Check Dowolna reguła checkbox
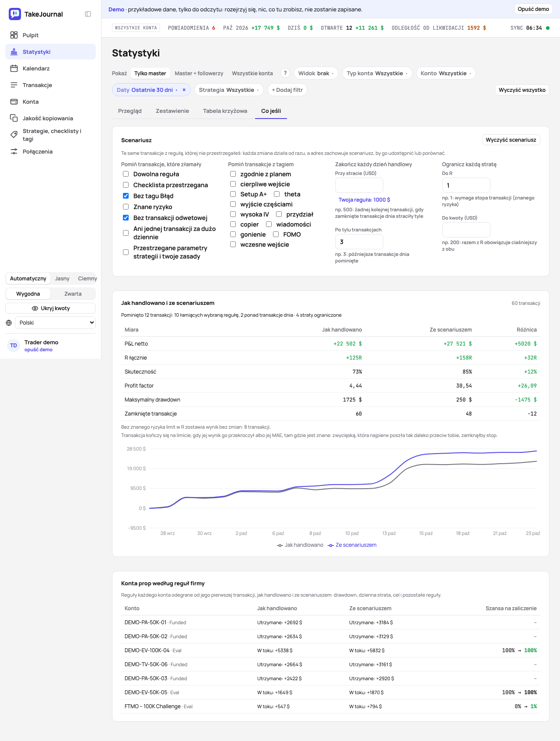Screen dimensions: 560x741 coord(126,174)
